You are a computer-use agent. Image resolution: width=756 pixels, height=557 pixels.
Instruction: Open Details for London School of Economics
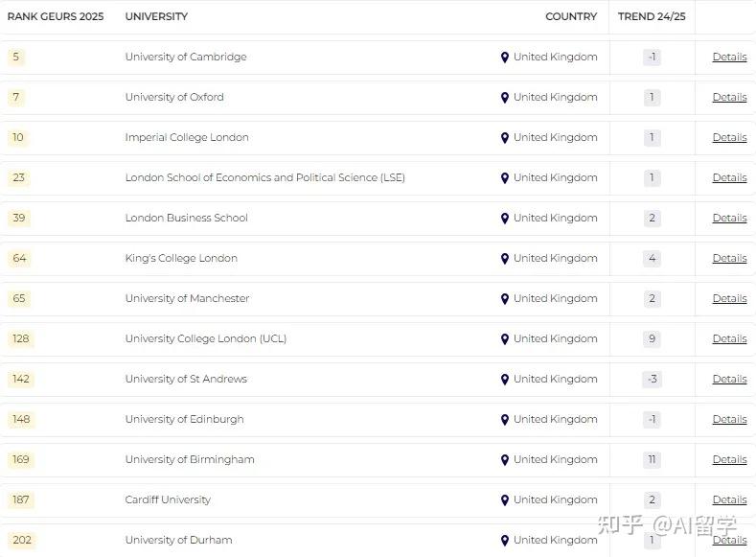[729, 178]
